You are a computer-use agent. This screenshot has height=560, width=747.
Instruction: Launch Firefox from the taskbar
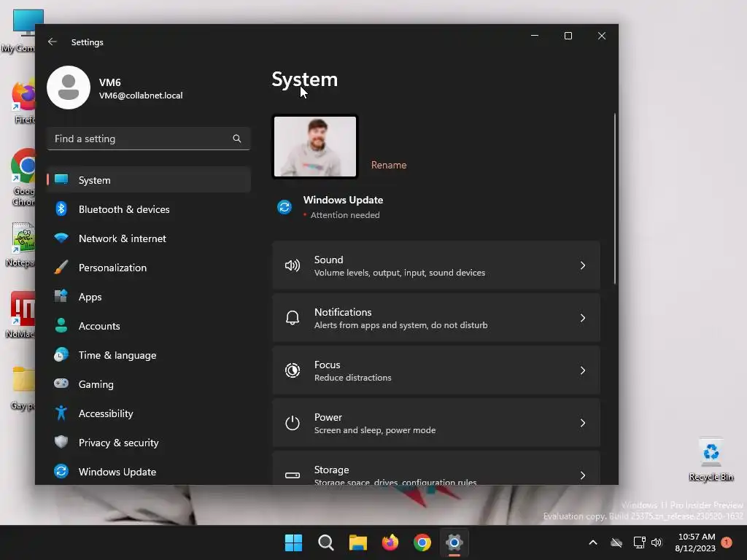click(390, 542)
